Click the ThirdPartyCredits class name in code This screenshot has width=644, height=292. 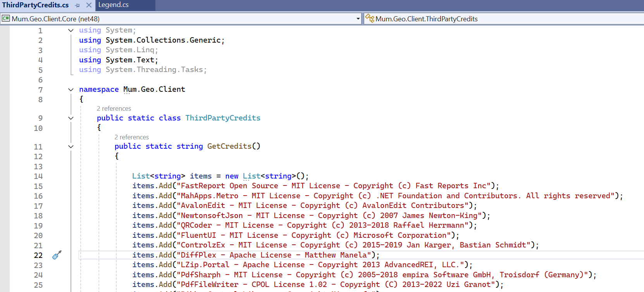pos(223,118)
